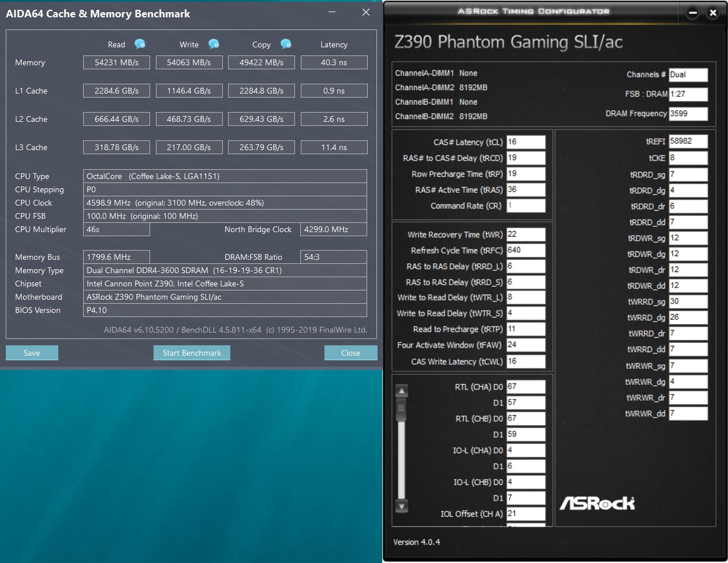Click the CAS# Latency (tCL) field
The width and height of the screenshot is (728, 563).
(526, 142)
